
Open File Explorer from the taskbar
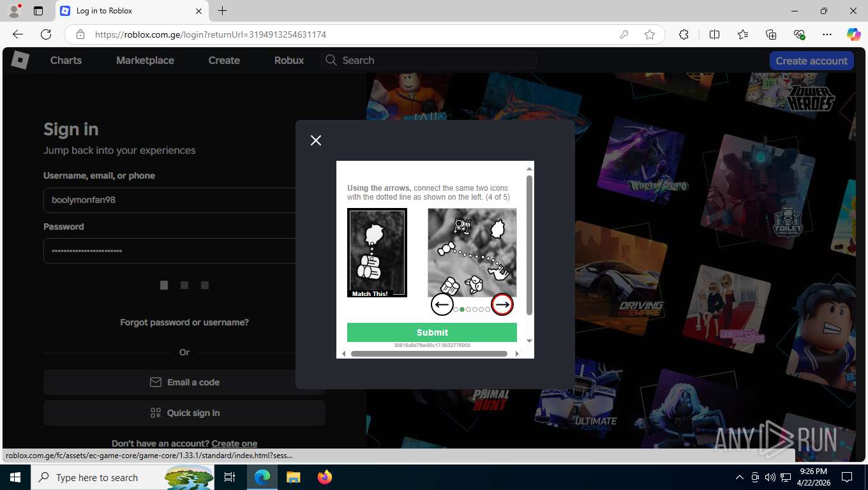click(x=293, y=477)
